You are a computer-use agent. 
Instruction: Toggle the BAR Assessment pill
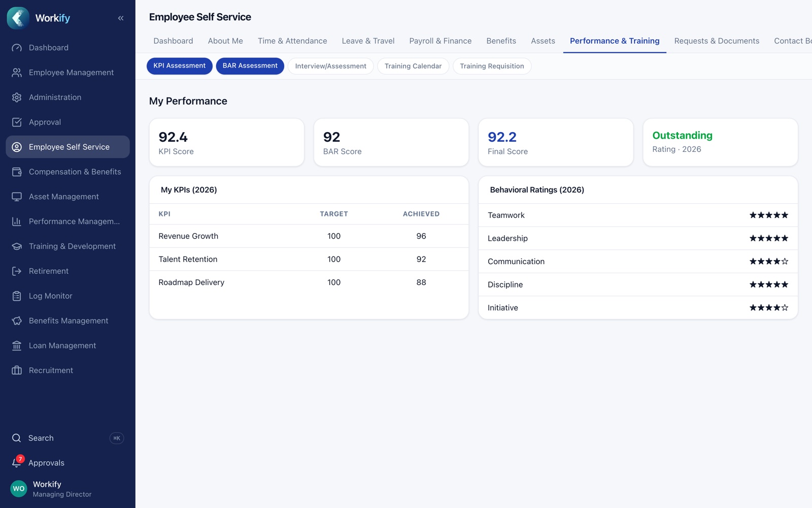250,66
